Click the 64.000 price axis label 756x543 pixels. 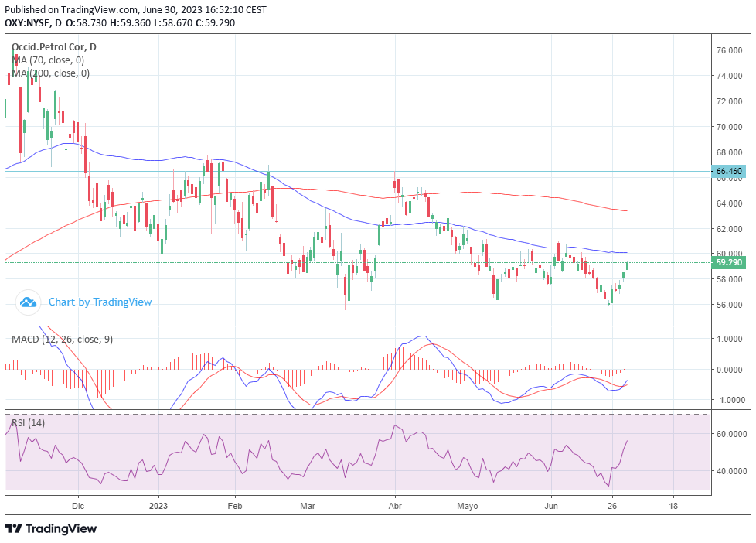[729, 203]
